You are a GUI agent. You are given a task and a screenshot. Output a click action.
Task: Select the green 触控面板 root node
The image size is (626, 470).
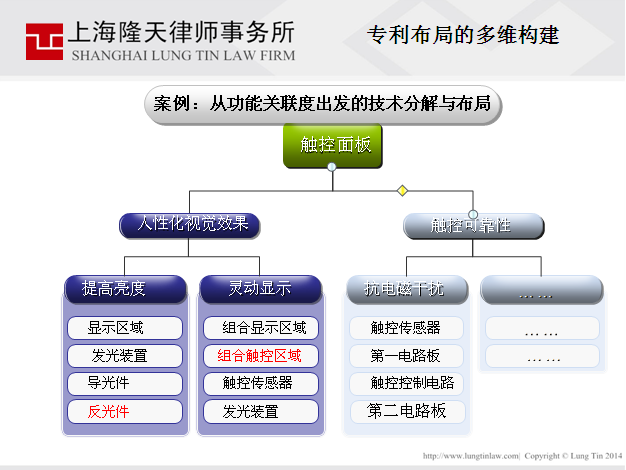pos(333,145)
